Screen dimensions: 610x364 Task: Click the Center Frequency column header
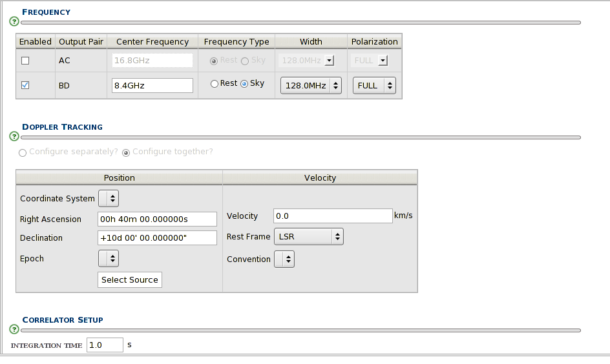tap(152, 41)
